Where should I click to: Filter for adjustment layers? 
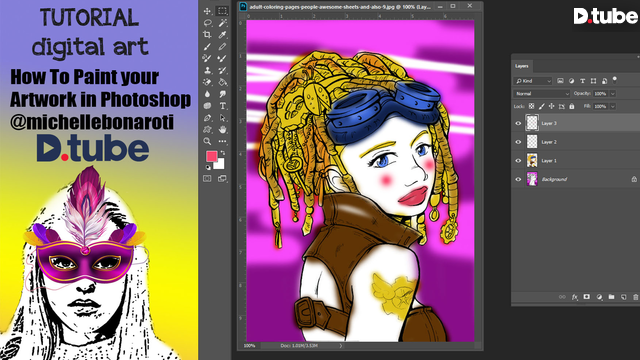click(x=571, y=81)
